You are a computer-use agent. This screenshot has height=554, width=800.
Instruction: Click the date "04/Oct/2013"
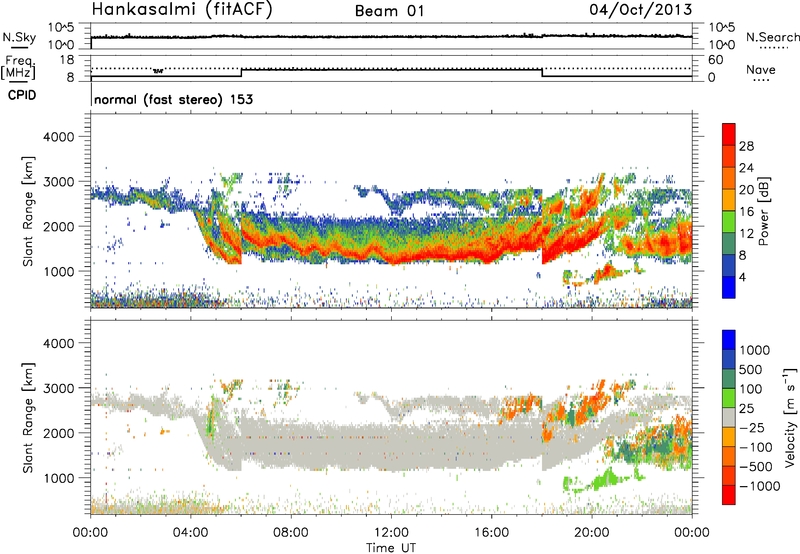[x=641, y=10]
